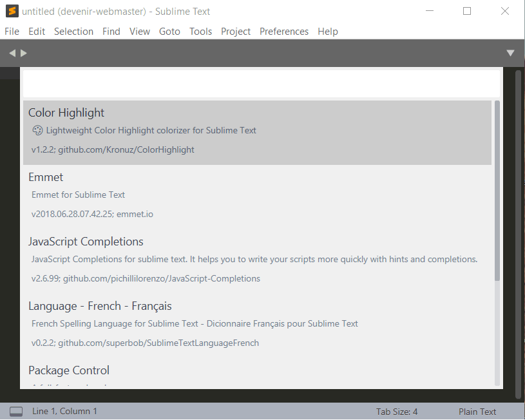
Task: Open the Selection menu
Action: click(73, 32)
